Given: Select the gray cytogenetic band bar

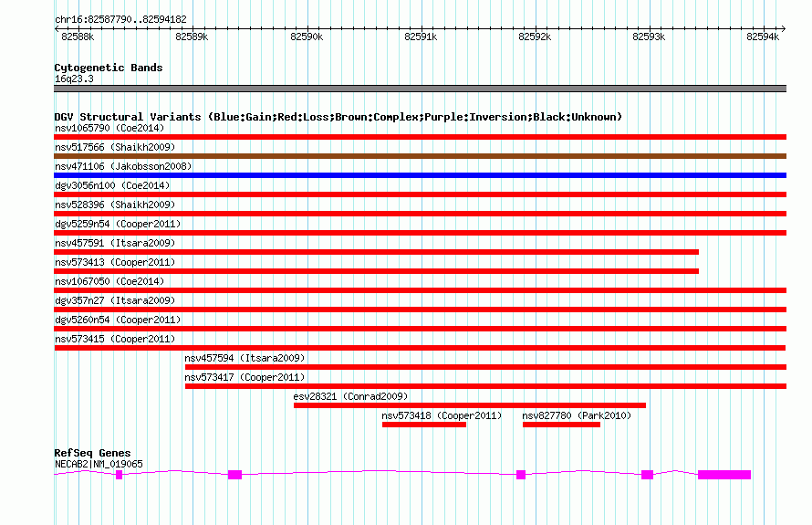Looking at the screenshot, I should coord(420,89).
